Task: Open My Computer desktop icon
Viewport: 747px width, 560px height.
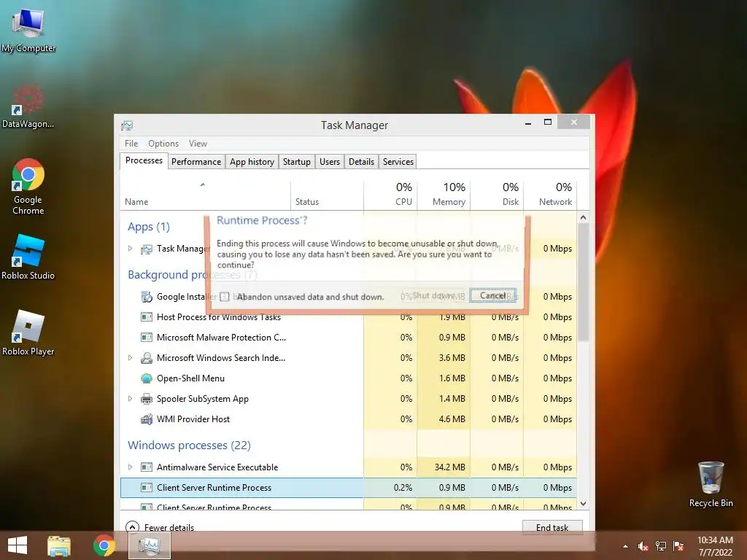Action: click(28, 29)
